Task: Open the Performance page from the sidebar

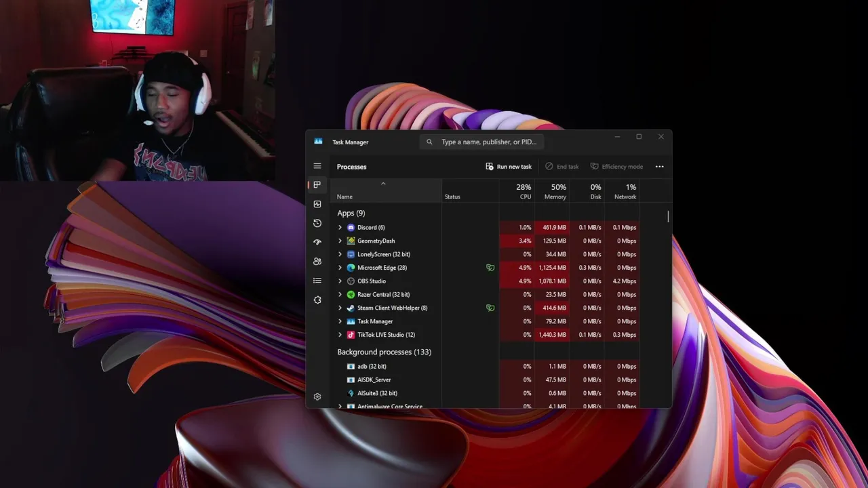Action: (317, 204)
